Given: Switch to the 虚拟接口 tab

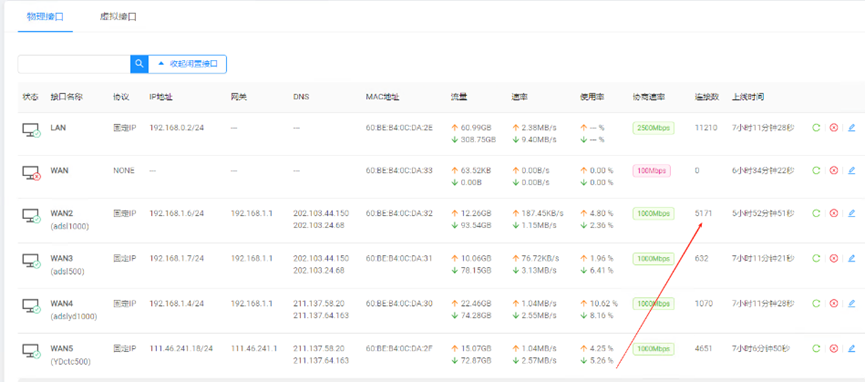Looking at the screenshot, I should [118, 17].
